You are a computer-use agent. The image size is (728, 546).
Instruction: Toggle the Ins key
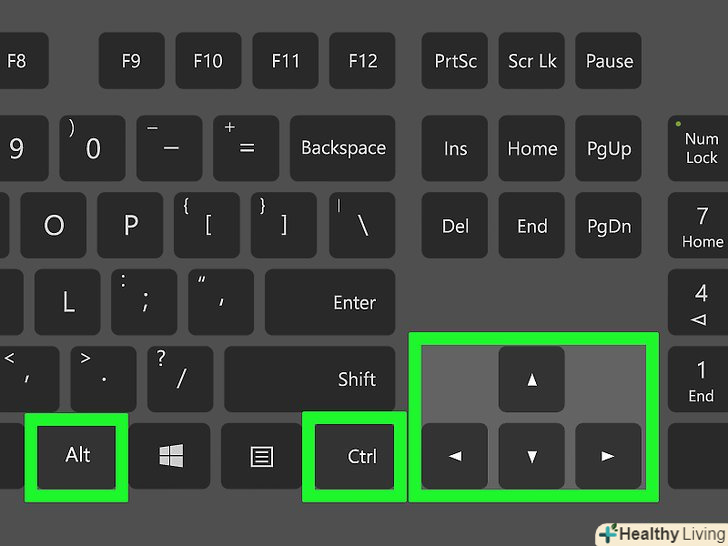coord(455,148)
